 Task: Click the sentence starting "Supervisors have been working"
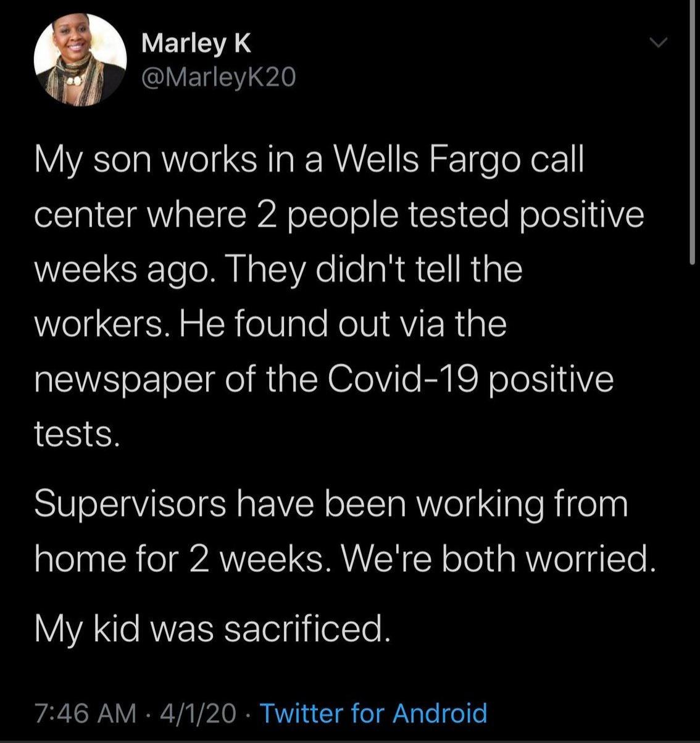tap(330, 503)
